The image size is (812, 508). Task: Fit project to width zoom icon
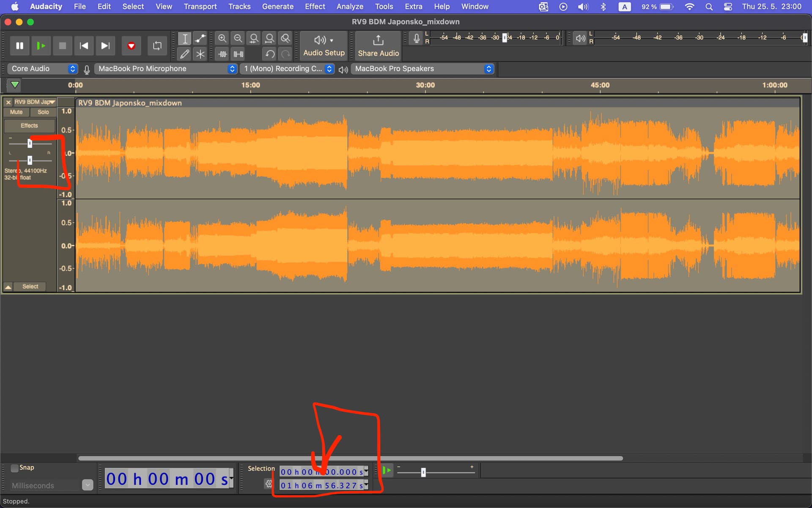pos(269,39)
